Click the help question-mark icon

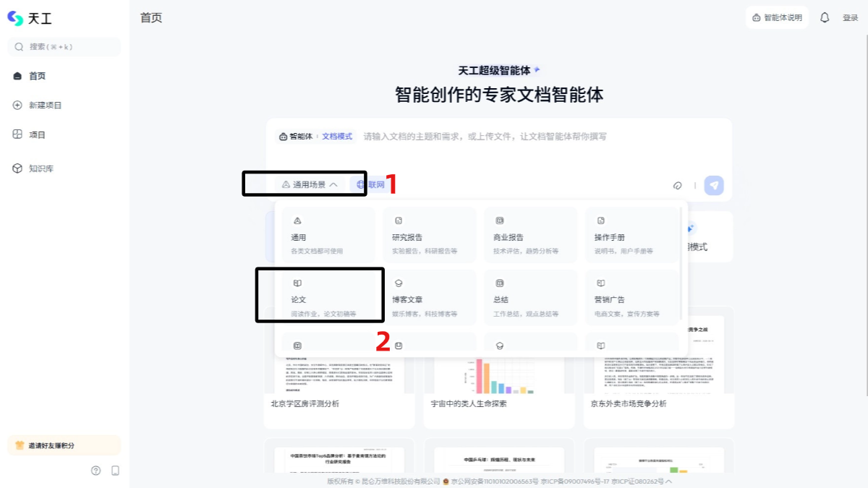pos(95,471)
